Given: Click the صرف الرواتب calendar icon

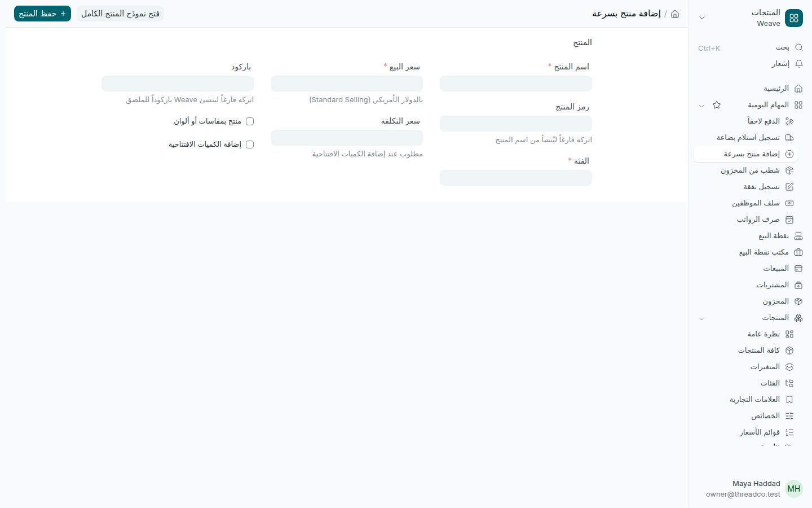Looking at the screenshot, I should (x=789, y=220).
